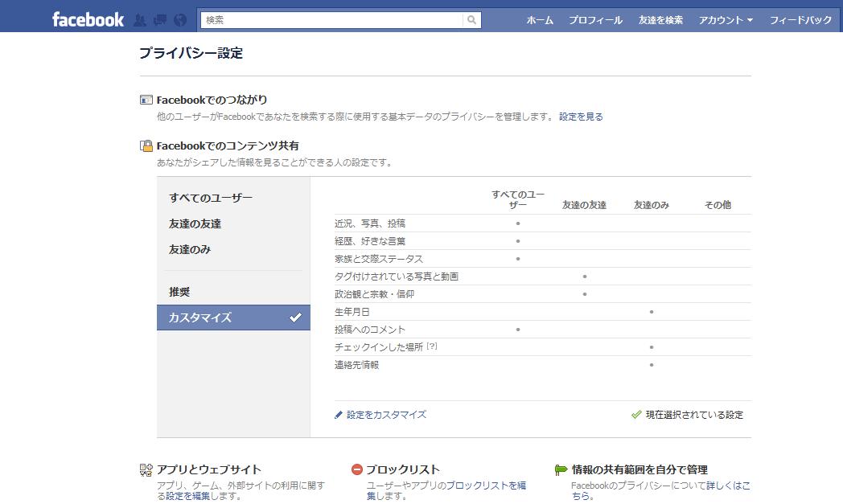843x504 pixels.
Task: Click the 友達の友達 column header
Action: point(585,205)
